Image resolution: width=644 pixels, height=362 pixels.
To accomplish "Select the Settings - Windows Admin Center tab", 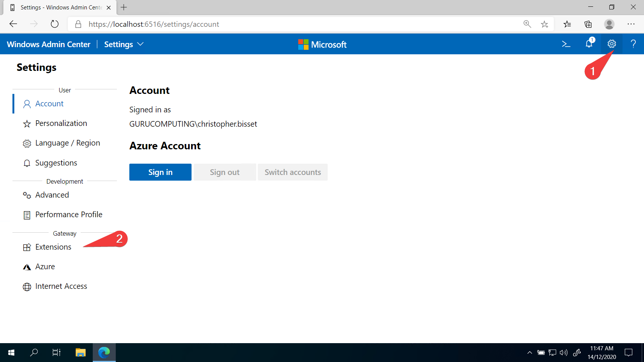I will [x=60, y=8].
